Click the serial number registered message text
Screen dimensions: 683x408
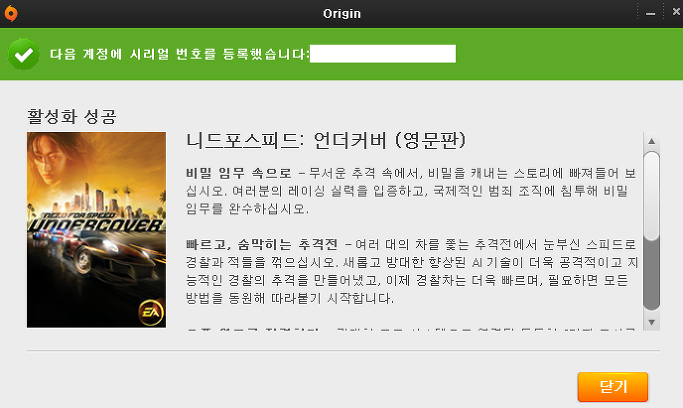pyautogui.click(x=179, y=54)
